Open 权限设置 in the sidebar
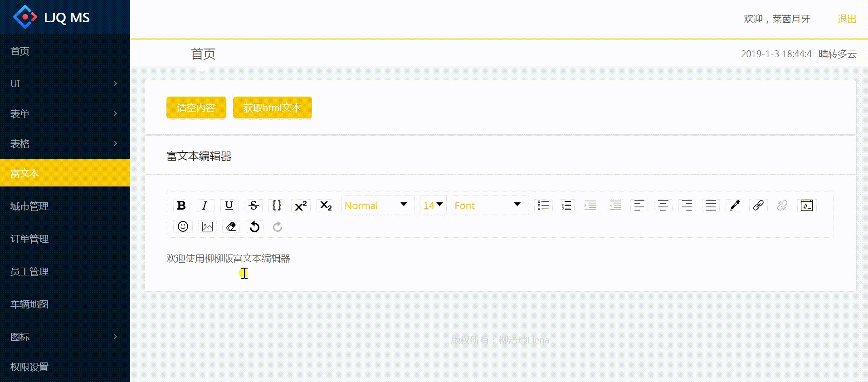Image resolution: width=868 pixels, height=382 pixels. (65, 367)
